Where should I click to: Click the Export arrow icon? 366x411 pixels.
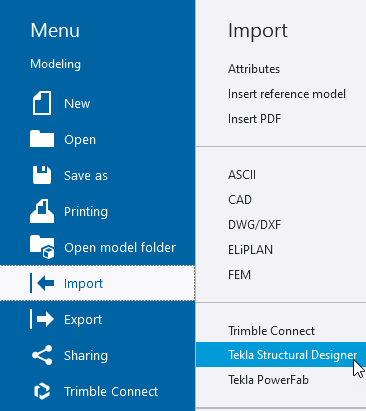[x=42, y=319]
